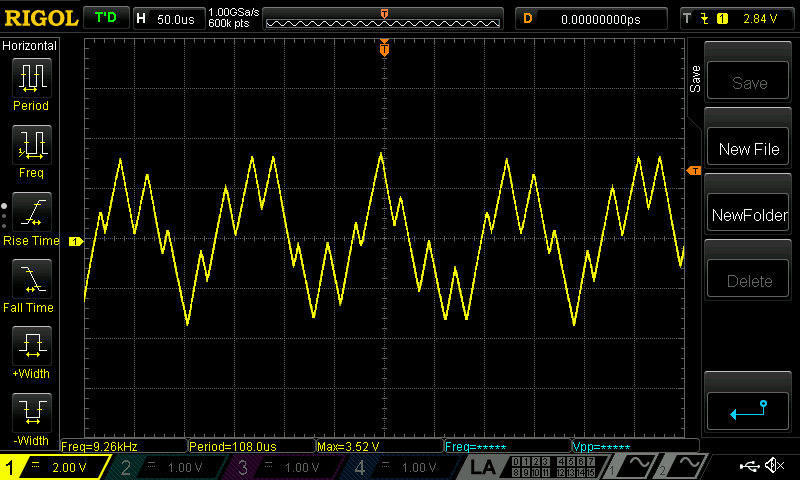Viewport: 800px width, 480px height.
Task: Turn on channel 3
Action: click(x=285, y=467)
